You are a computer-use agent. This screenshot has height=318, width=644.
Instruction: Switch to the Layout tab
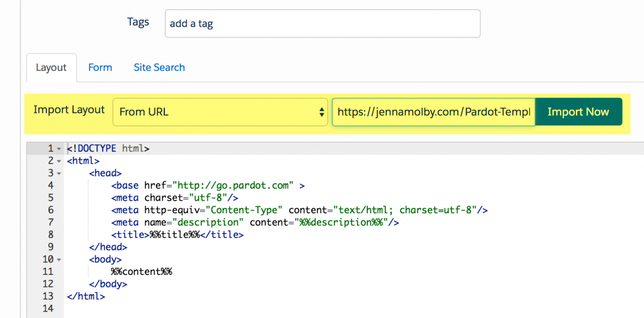point(51,68)
